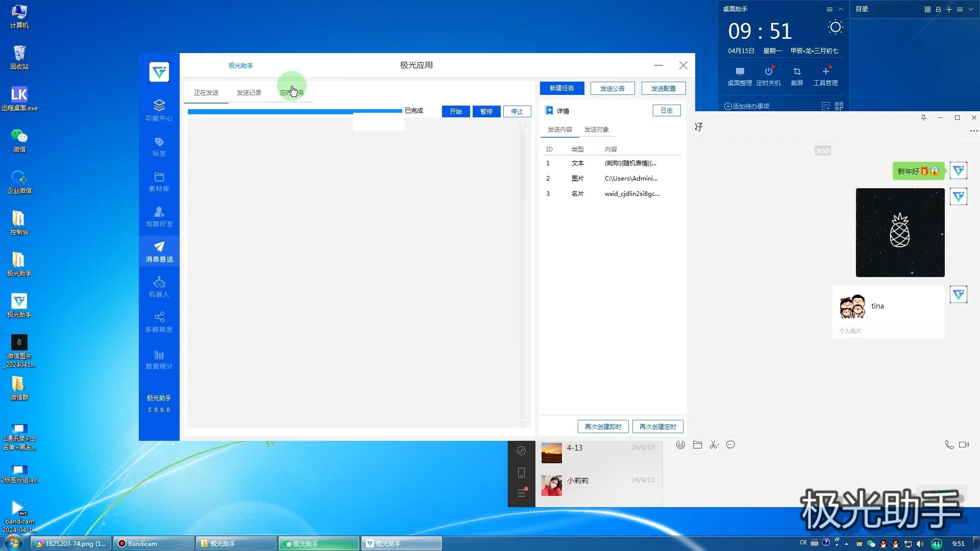This screenshot has width=980, height=551.
Task: Open the 加群好友 sidebar item
Action: pyautogui.click(x=159, y=217)
